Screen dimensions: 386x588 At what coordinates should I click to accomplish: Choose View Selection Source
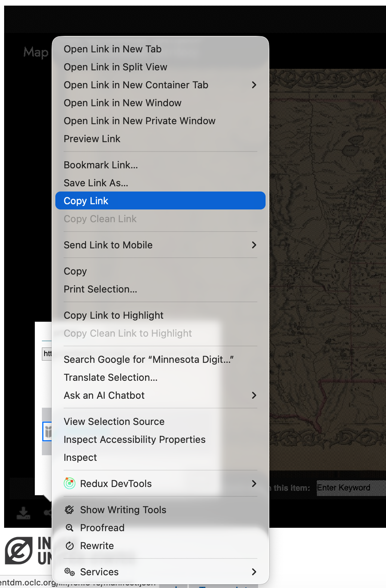tap(160, 422)
